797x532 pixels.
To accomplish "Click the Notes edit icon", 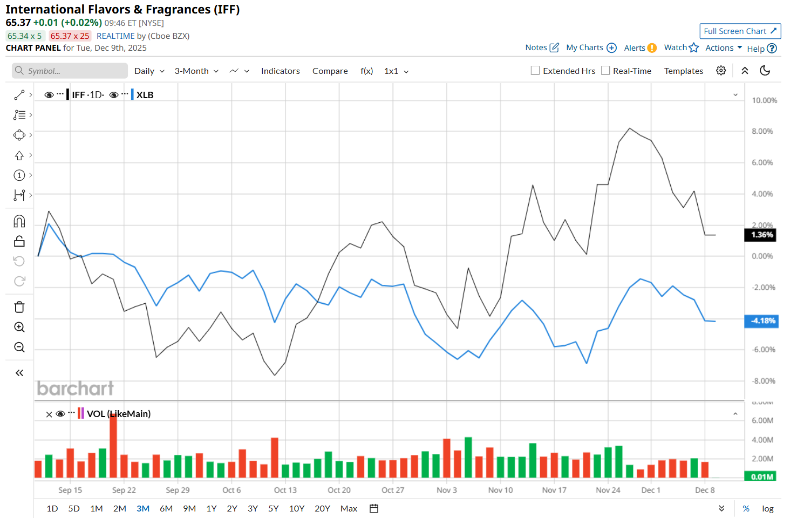I will [x=554, y=47].
